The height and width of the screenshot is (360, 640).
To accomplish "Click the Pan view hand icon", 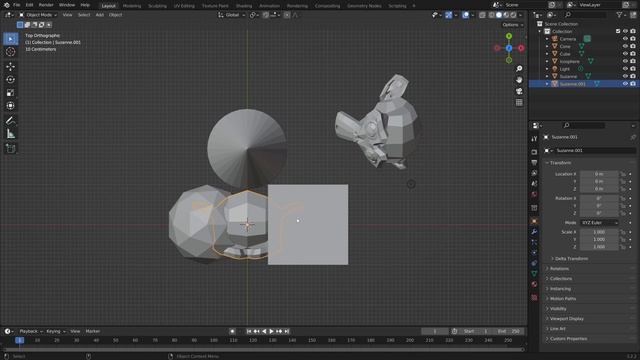I will [519, 80].
